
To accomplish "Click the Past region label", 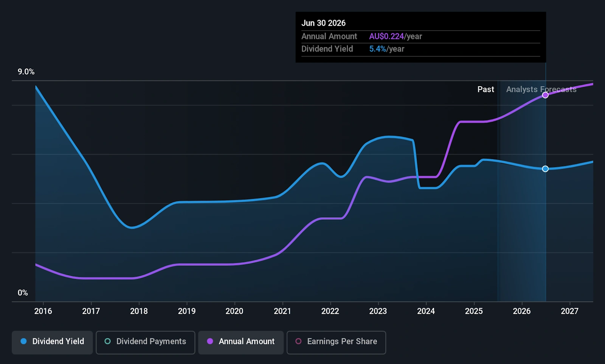I will point(486,90).
